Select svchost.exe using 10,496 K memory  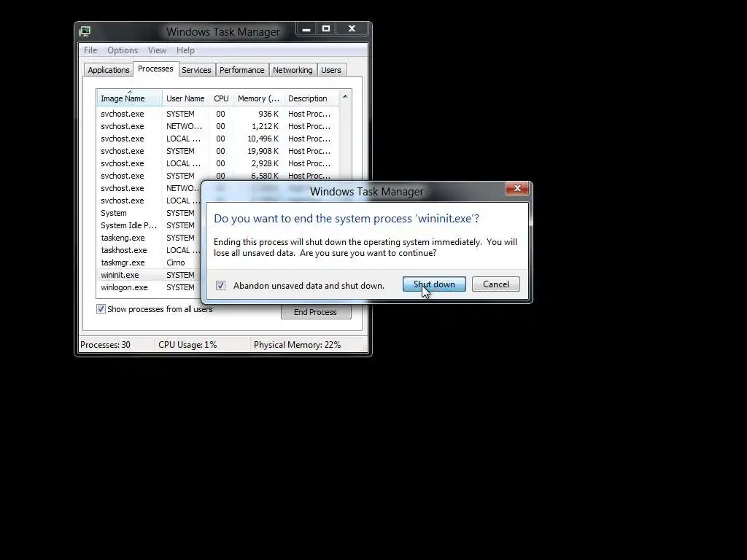pos(217,139)
